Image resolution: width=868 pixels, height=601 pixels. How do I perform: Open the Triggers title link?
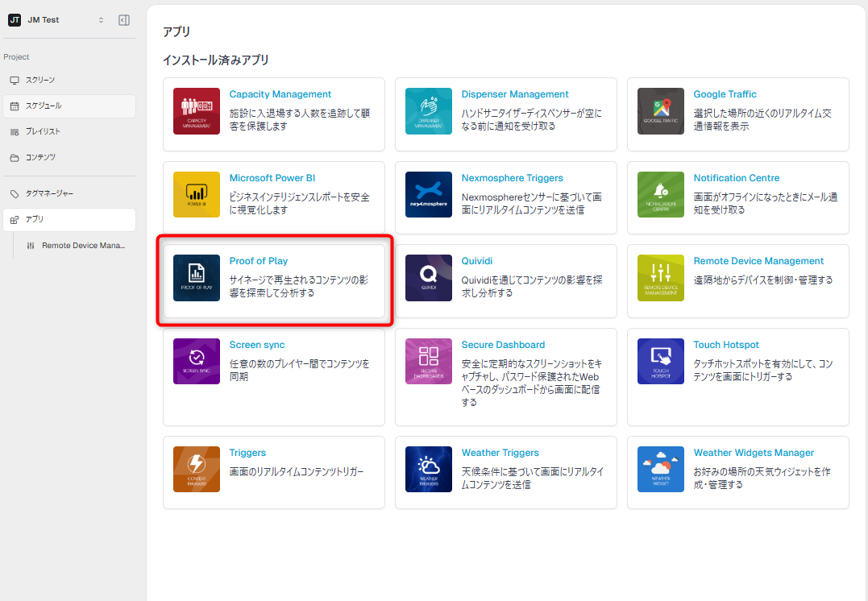point(247,453)
